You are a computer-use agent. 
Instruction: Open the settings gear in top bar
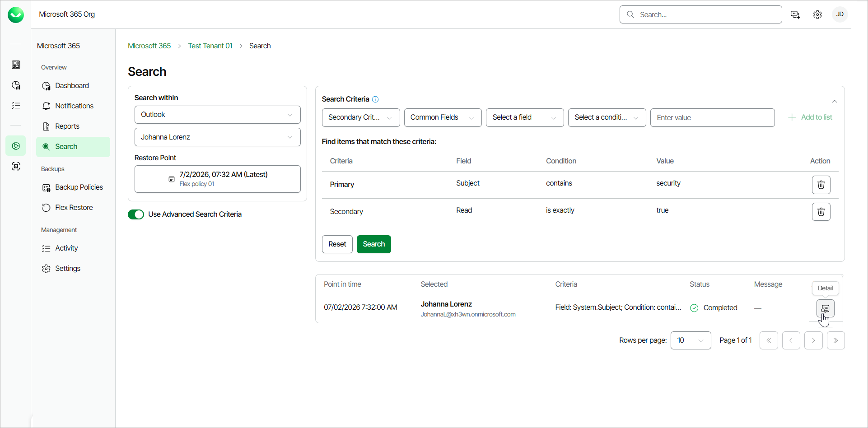point(817,15)
